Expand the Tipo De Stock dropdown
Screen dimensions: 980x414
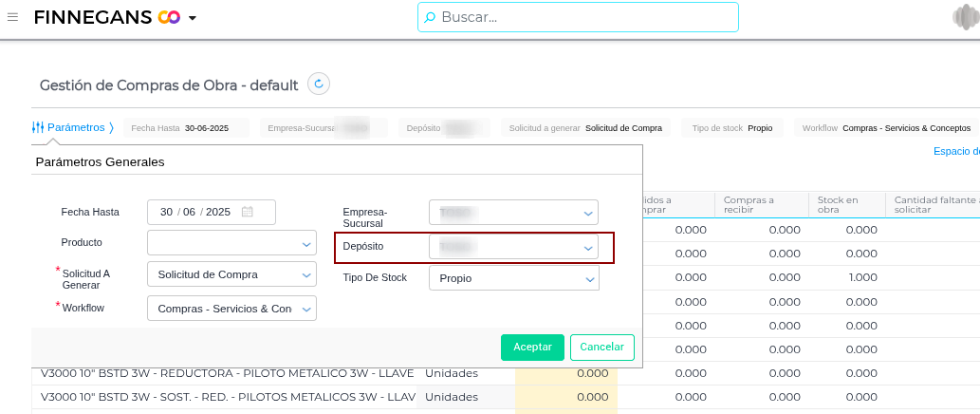pyautogui.click(x=514, y=278)
